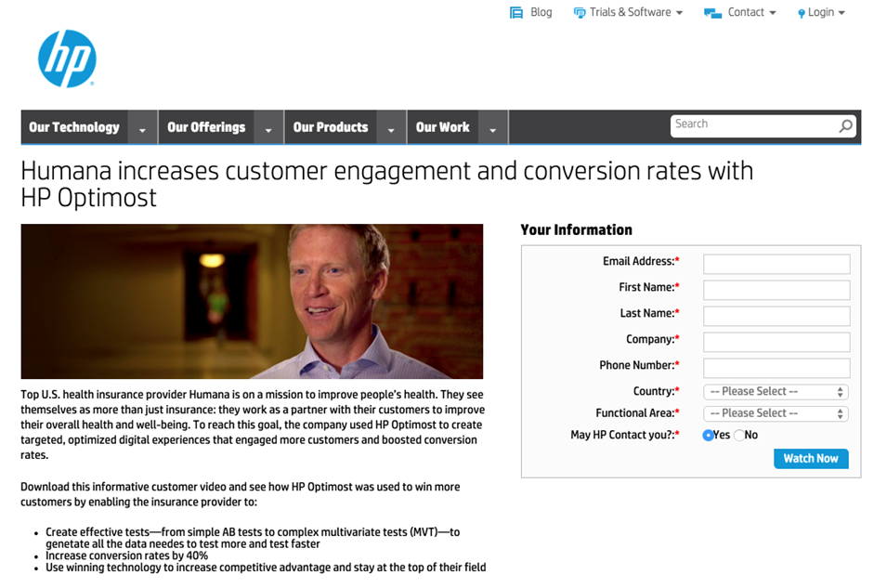This screenshot has width=874, height=588.
Task: Open the Blog link
Action: pyautogui.click(x=541, y=12)
